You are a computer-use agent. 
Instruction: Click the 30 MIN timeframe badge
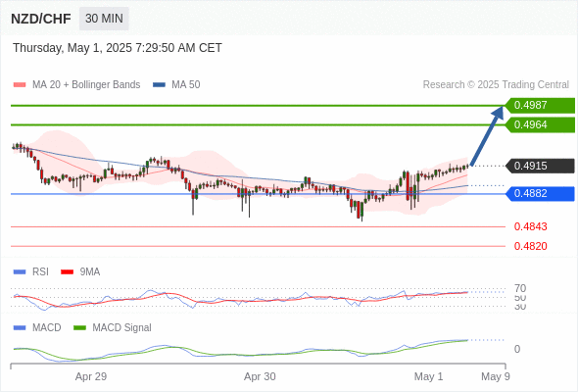coord(104,18)
